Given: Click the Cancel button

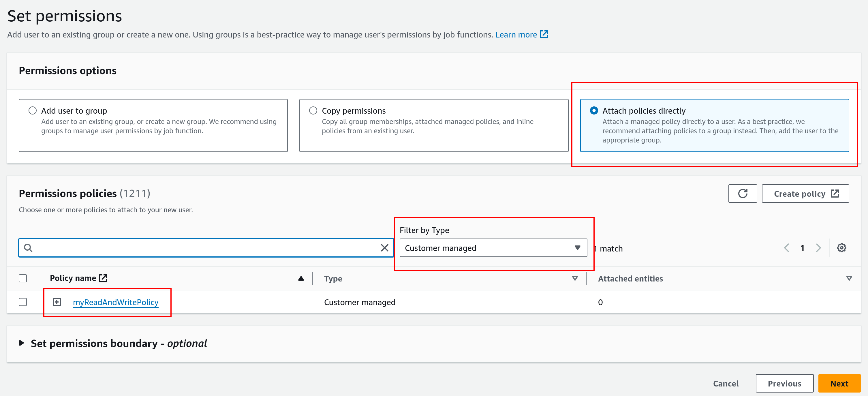Looking at the screenshot, I should [x=726, y=384].
